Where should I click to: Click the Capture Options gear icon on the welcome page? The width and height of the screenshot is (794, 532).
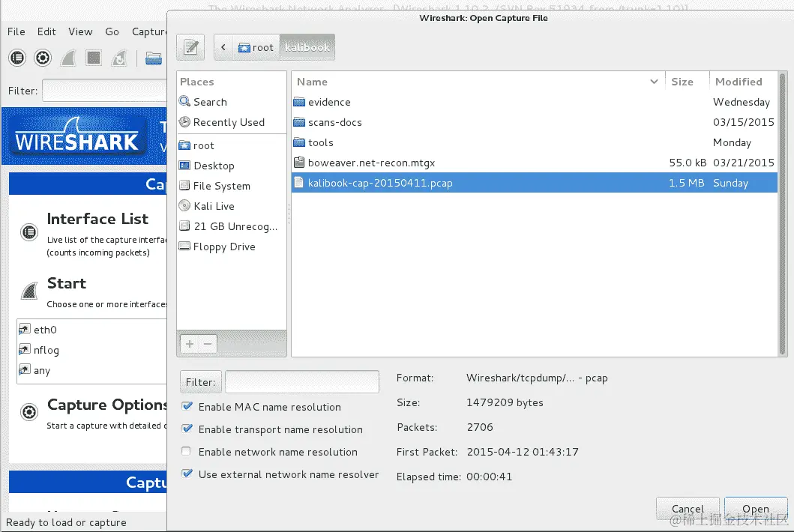(x=29, y=412)
